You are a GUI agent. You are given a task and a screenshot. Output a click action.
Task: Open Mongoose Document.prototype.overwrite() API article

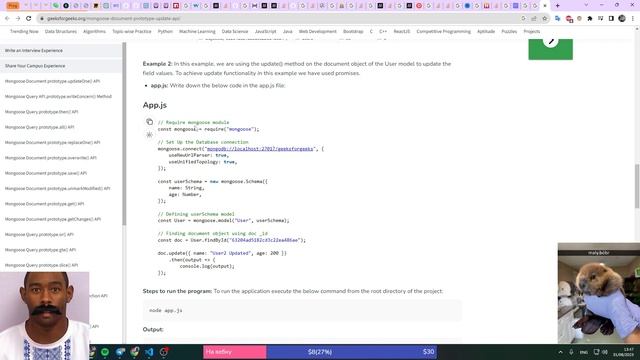coord(51,158)
